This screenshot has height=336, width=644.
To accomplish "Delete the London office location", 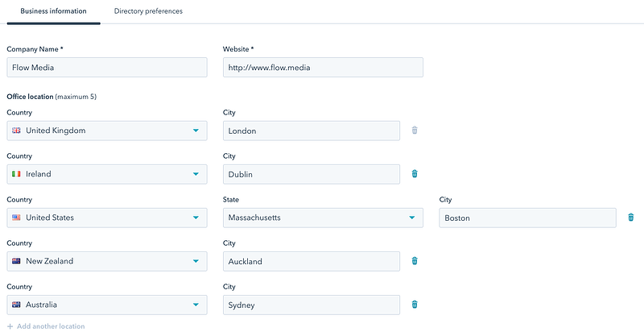I will coord(415,131).
